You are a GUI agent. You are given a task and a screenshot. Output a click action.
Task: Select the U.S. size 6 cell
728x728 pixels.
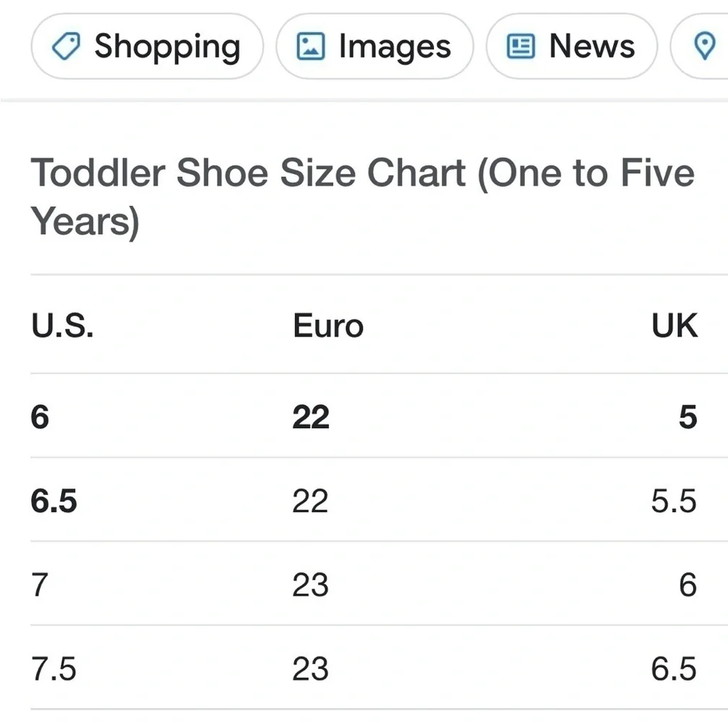[x=40, y=416]
